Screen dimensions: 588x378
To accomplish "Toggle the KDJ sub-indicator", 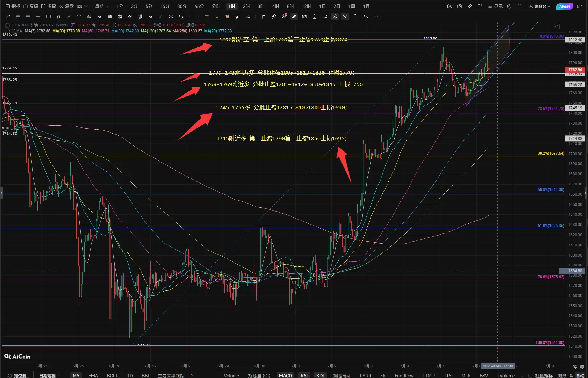I will click(320, 375).
